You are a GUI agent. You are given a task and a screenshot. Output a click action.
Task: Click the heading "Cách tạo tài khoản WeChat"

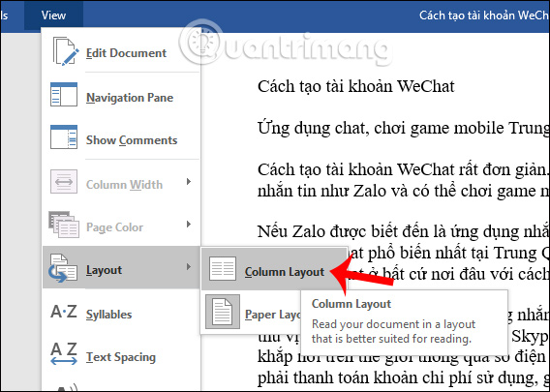356,86
